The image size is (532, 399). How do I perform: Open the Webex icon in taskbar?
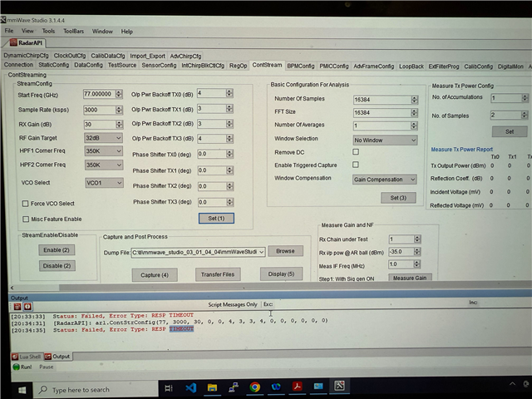click(276, 387)
